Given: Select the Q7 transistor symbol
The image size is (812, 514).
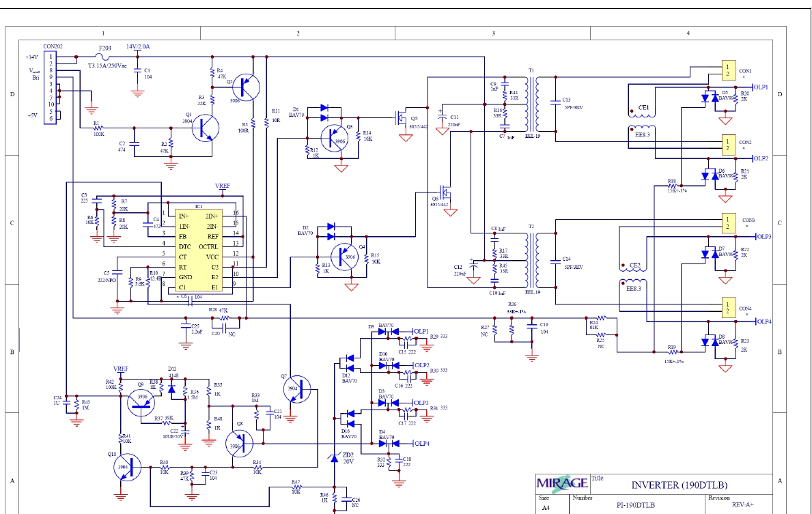Looking at the screenshot, I should tap(298, 389).
